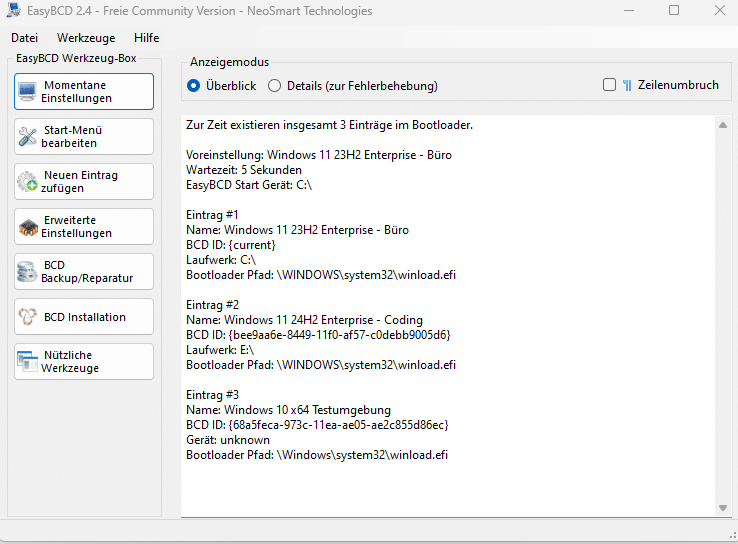Open Momentane Einstellungen view
The width and height of the screenshot is (738, 544).
coord(84,91)
